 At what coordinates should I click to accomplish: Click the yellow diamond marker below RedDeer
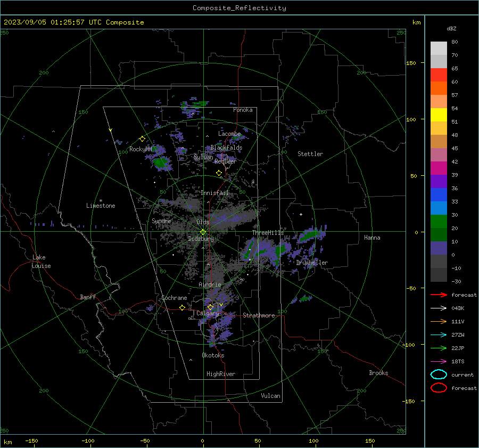pyautogui.click(x=219, y=173)
